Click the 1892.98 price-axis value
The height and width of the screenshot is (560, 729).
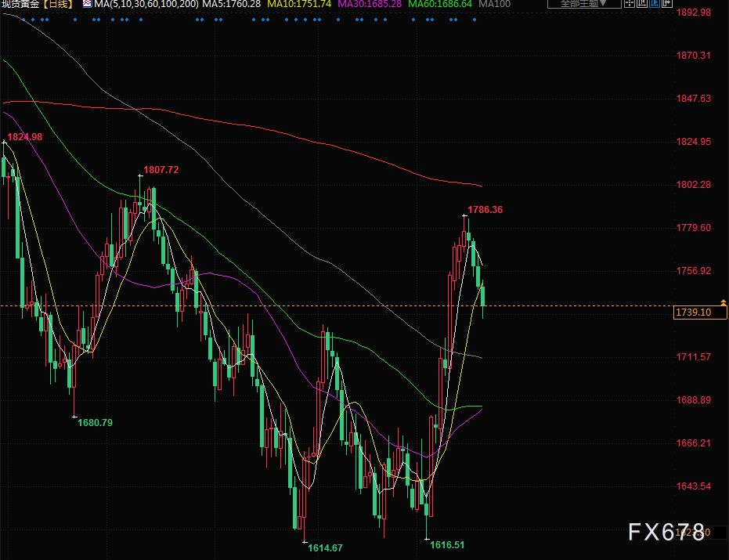point(693,13)
